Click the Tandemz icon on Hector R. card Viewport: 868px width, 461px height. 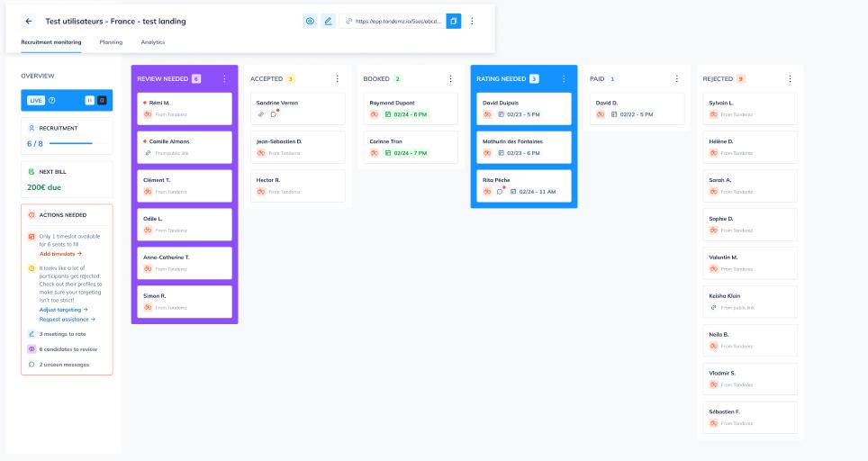pyautogui.click(x=261, y=192)
